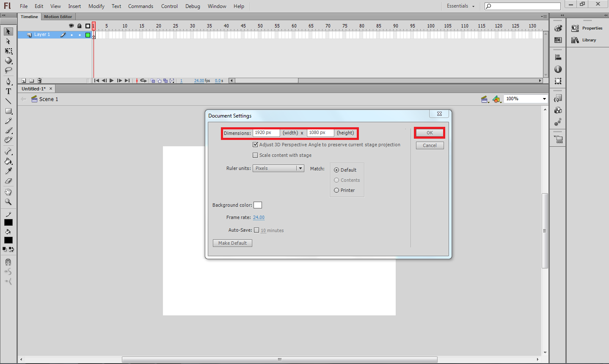Select the Selection tool

point(8,31)
